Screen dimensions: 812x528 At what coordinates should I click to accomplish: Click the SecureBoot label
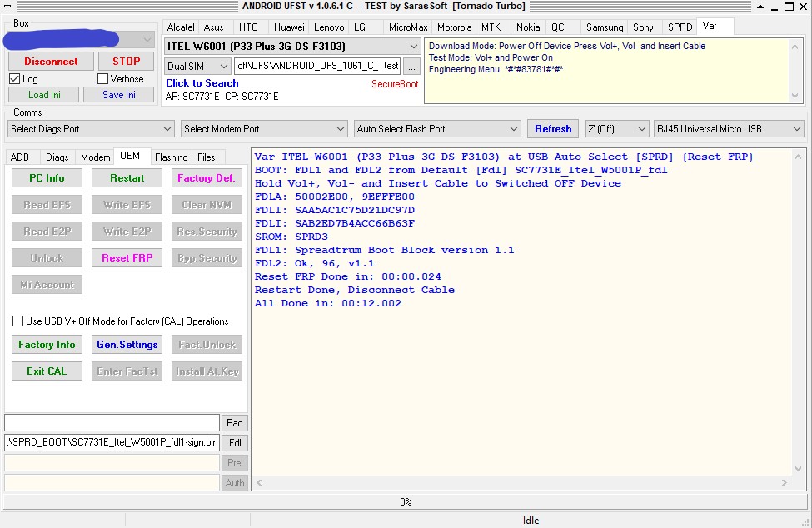[395, 84]
